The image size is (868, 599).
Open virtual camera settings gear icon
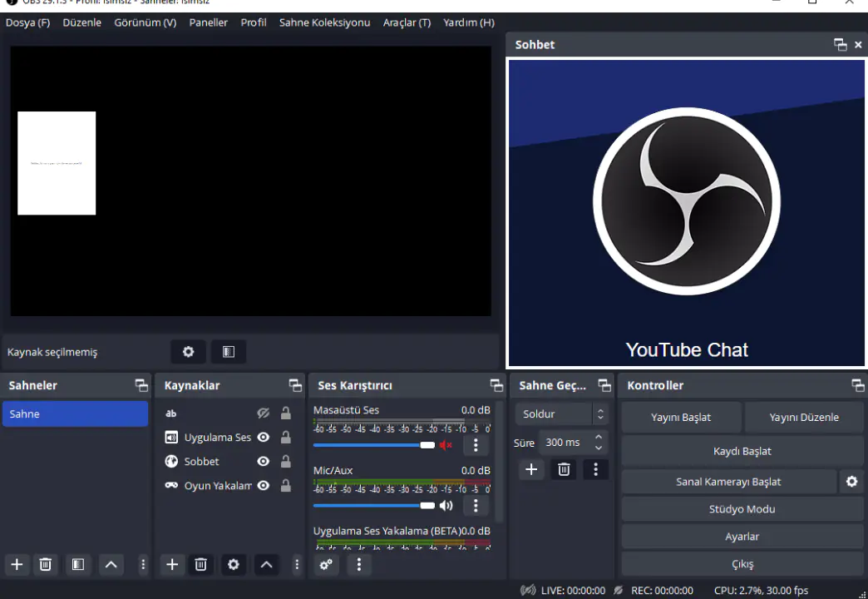pyautogui.click(x=851, y=482)
